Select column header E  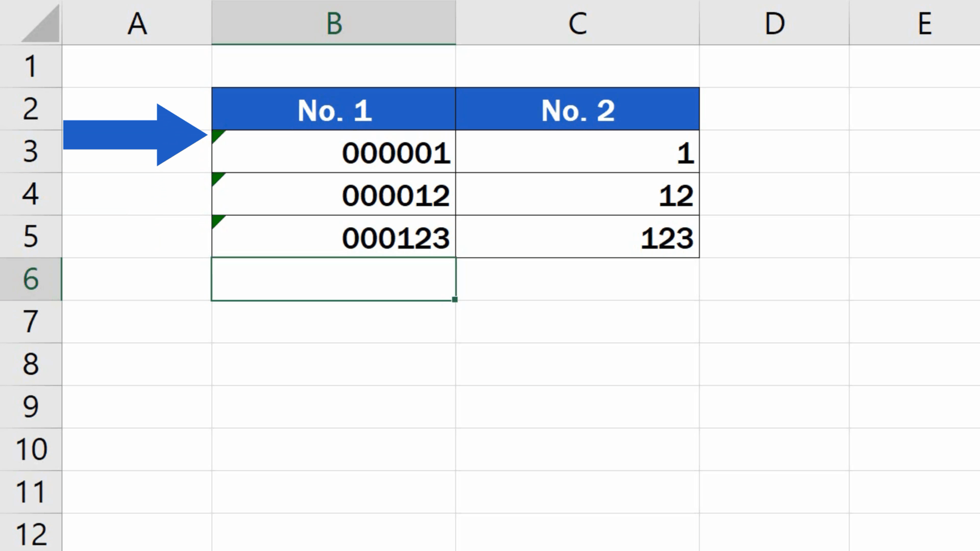coord(924,23)
